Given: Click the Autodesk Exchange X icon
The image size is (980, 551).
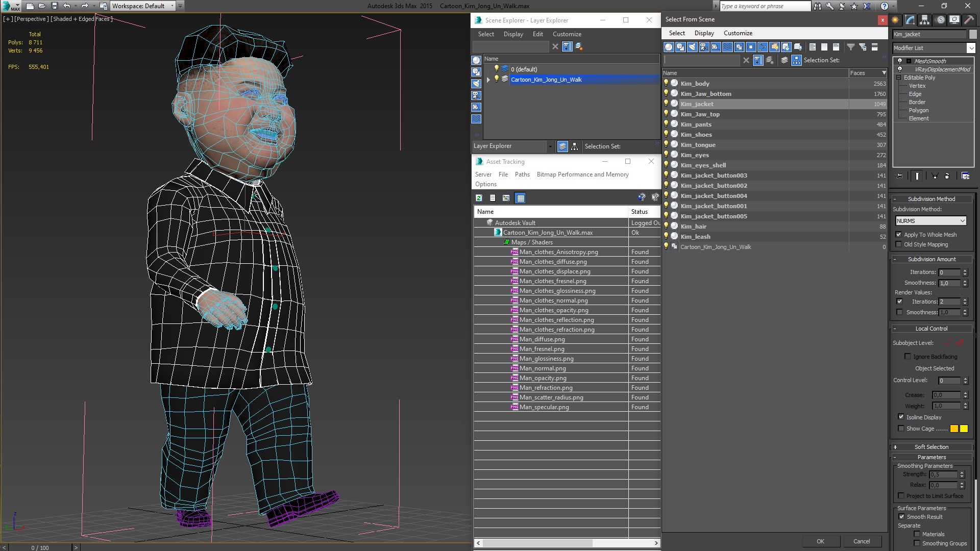Looking at the screenshot, I should click(x=867, y=6).
